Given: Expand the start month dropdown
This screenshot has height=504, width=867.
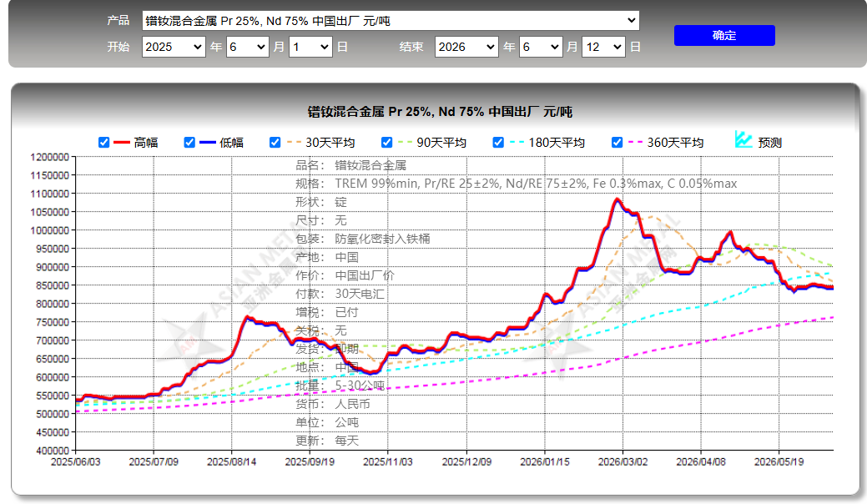Looking at the screenshot, I should [x=248, y=47].
